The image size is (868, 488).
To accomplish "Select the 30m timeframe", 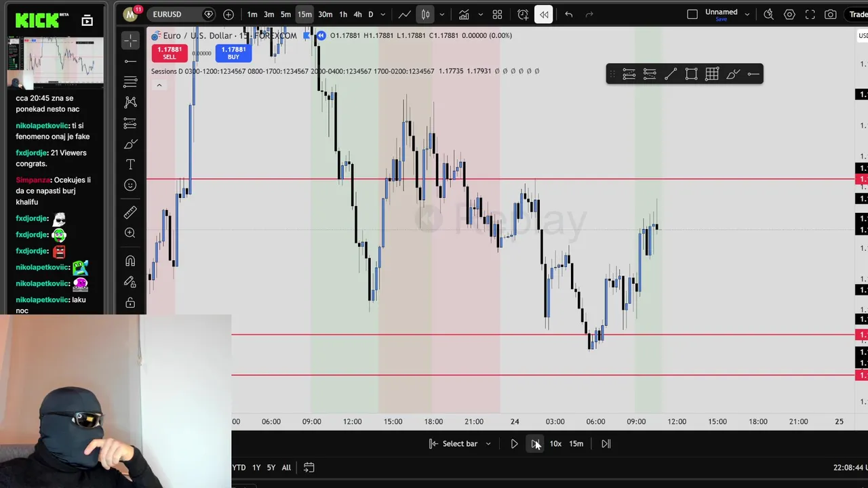I will tap(325, 14).
